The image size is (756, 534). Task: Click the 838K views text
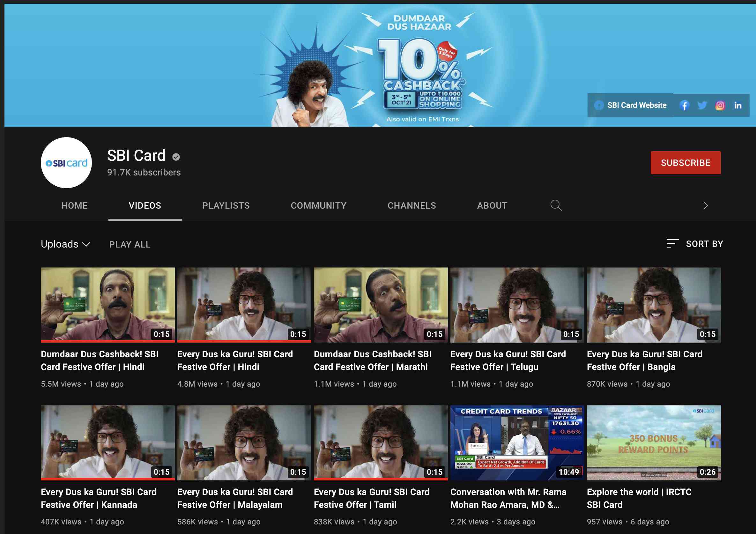[x=334, y=522]
